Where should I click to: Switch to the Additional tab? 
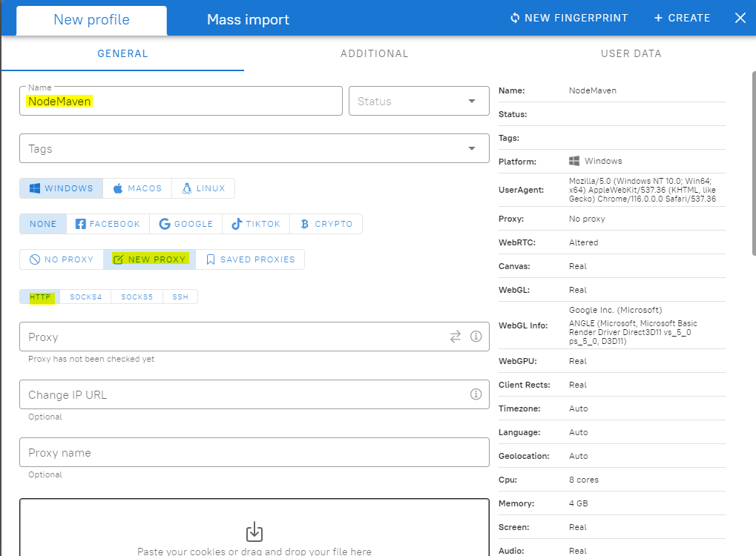(374, 53)
